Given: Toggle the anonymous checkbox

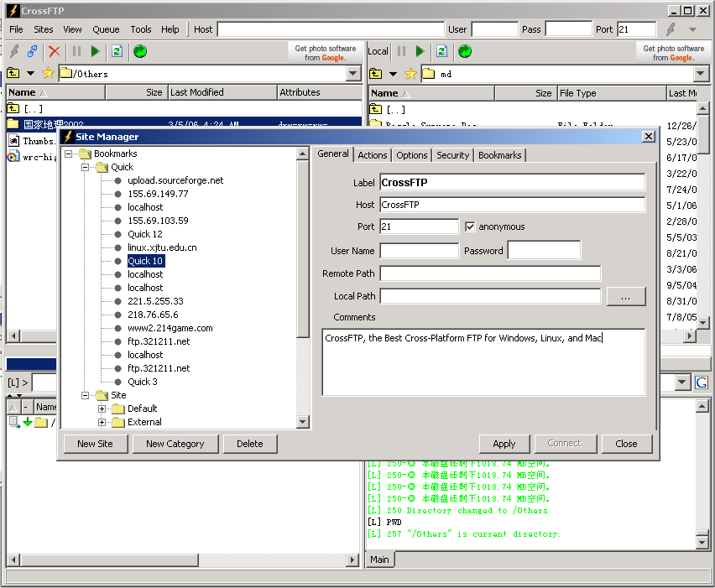Looking at the screenshot, I should 470,226.
